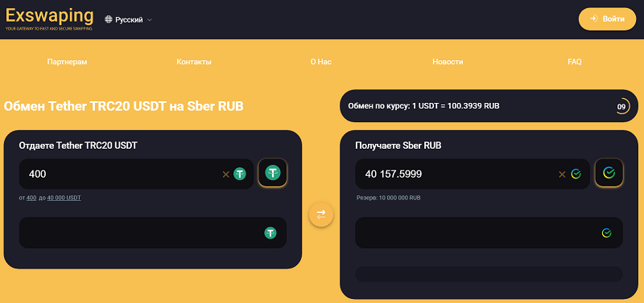Image resolution: width=644 pixels, height=303 pixels.
Task: Open the FAQ menu item
Action: pyautogui.click(x=575, y=62)
